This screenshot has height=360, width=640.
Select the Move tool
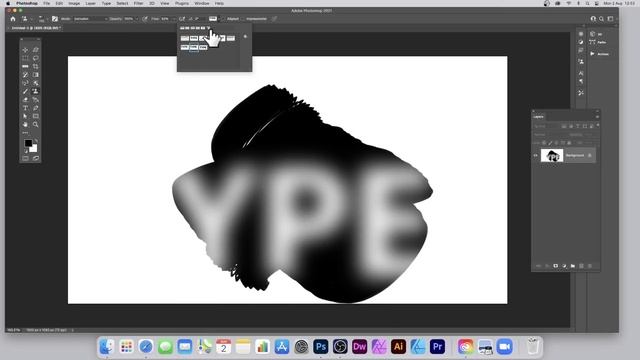(25, 50)
